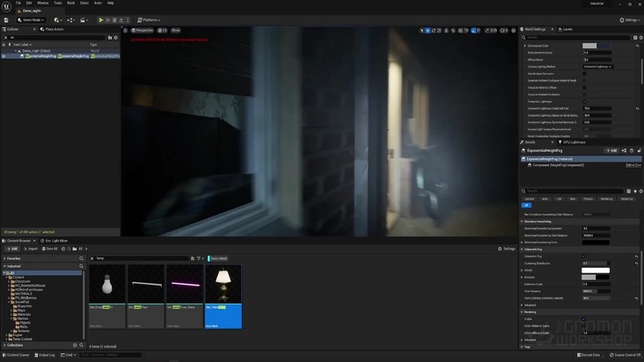Open the add content (cube plus) toolbar icon
This screenshot has width=644, height=362.
(x=58, y=19)
